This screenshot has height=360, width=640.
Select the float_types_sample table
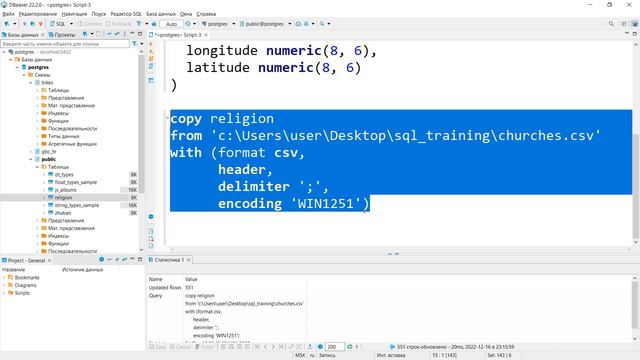tap(76, 182)
